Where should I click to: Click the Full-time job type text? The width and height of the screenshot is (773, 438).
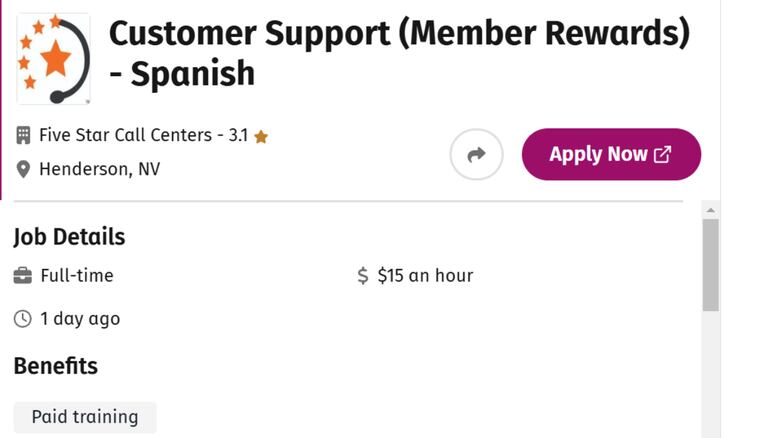[x=77, y=276]
